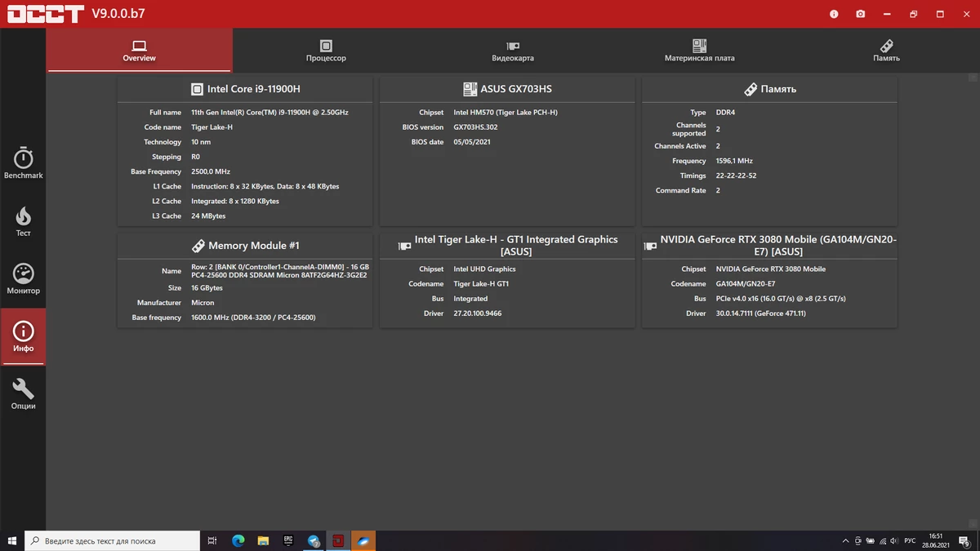Click the OCCT logo in title bar

(45, 14)
